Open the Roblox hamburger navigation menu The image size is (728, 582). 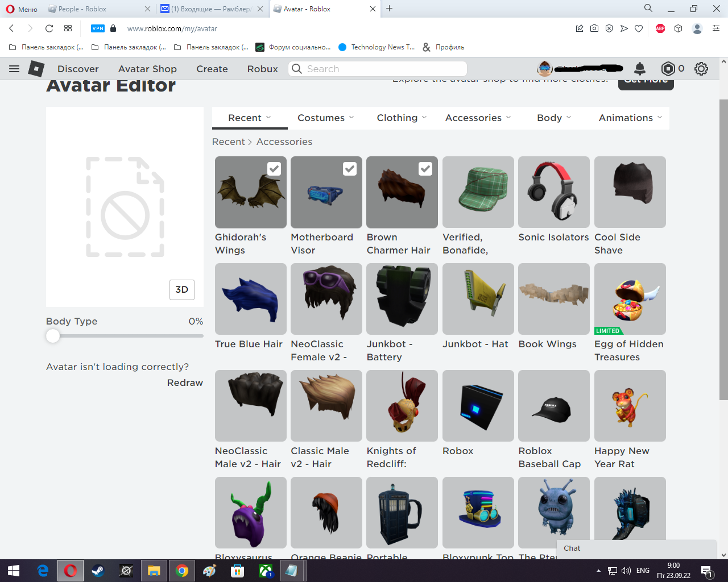[x=14, y=69]
